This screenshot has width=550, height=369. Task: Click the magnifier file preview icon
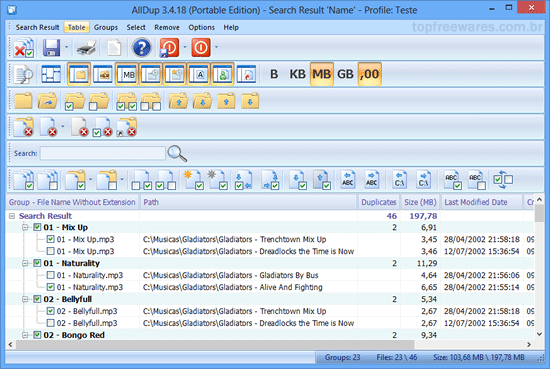(x=24, y=74)
